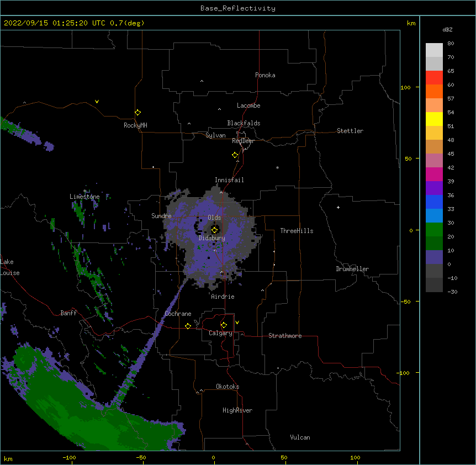
Task: Click the 80 value at legend top
Action: tap(451, 44)
